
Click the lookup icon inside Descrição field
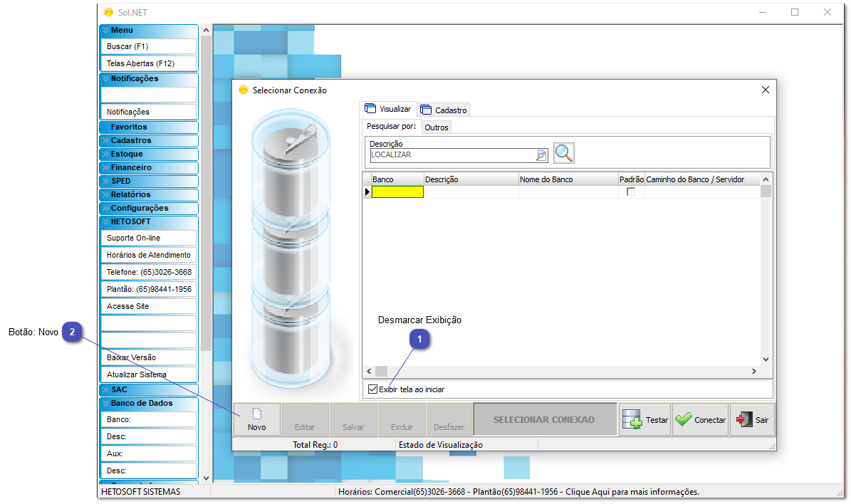541,154
